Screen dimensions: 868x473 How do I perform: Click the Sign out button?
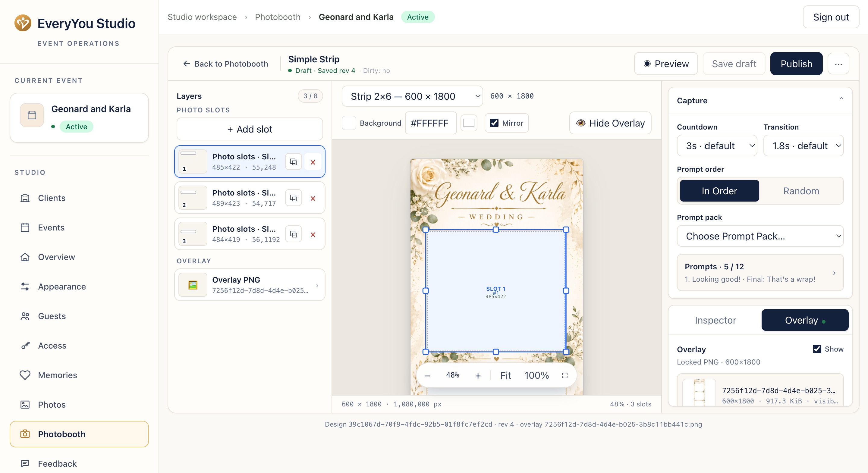tap(831, 17)
